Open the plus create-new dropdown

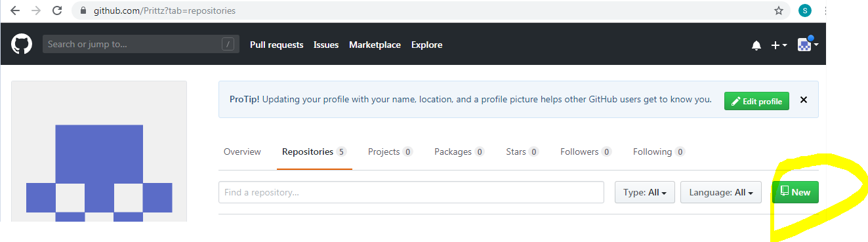point(779,45)
